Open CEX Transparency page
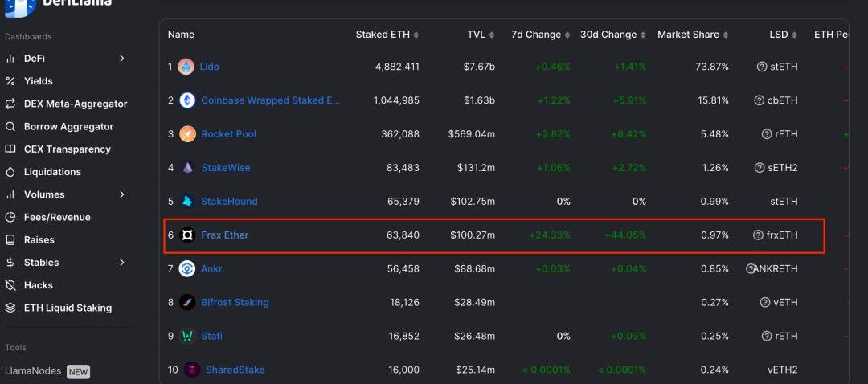This screenshot has width=868, height=384. pyautogui.click(x=68, y=149)
